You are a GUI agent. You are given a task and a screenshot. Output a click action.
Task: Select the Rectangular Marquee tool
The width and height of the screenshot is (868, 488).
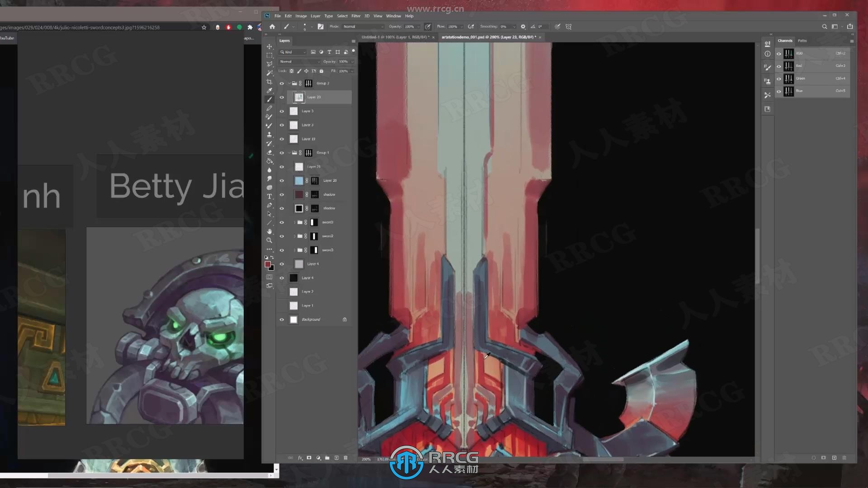(x=269, y=55)
